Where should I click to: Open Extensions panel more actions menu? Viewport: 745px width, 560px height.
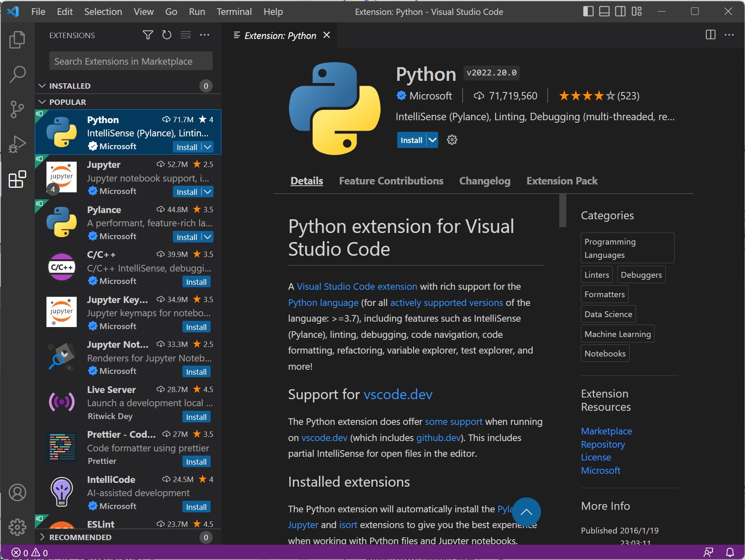tap(204, 35)
